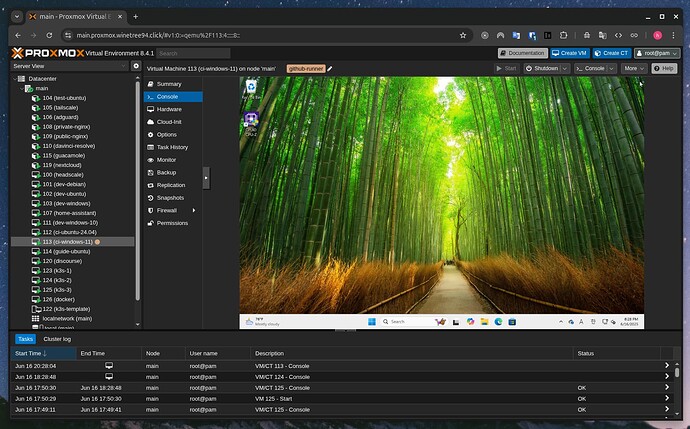Open the root@pam user menu
This screenshot has height=429, width=690.
tap(657, 53)
